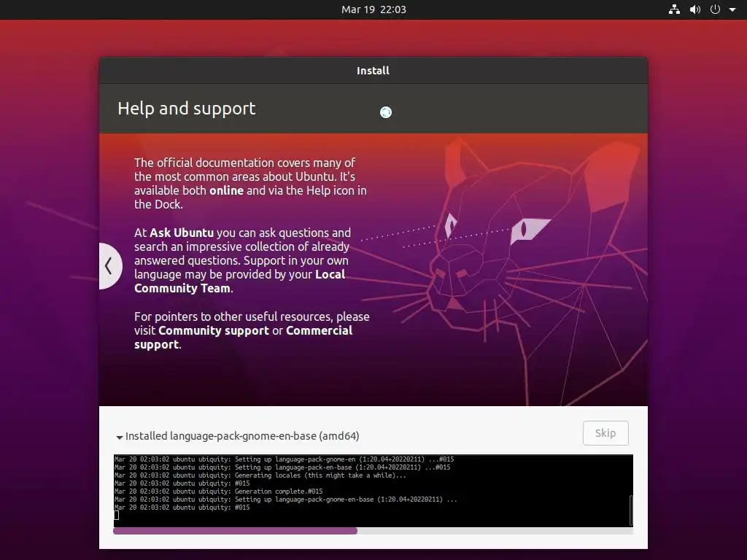Viewport: 747px width, 560px height.
Task: Open the 'online' documentation link
Action: (226, 190)
